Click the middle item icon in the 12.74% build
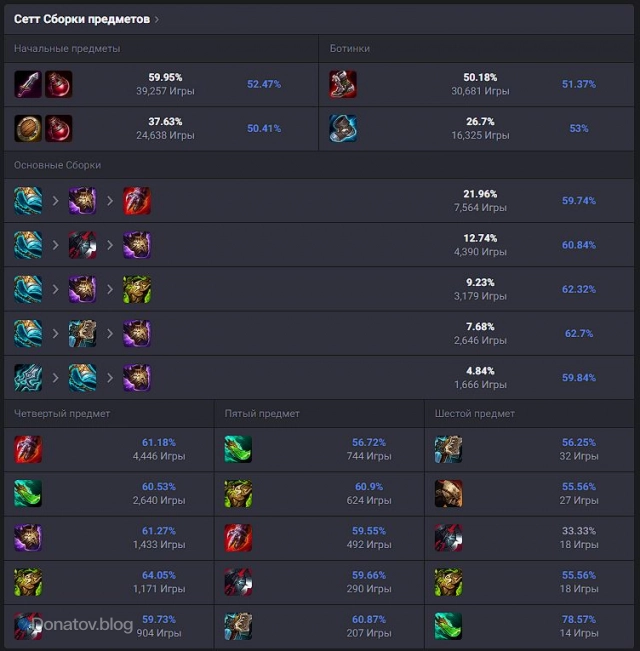Screen dimensions: 640x651 (82, 245)
